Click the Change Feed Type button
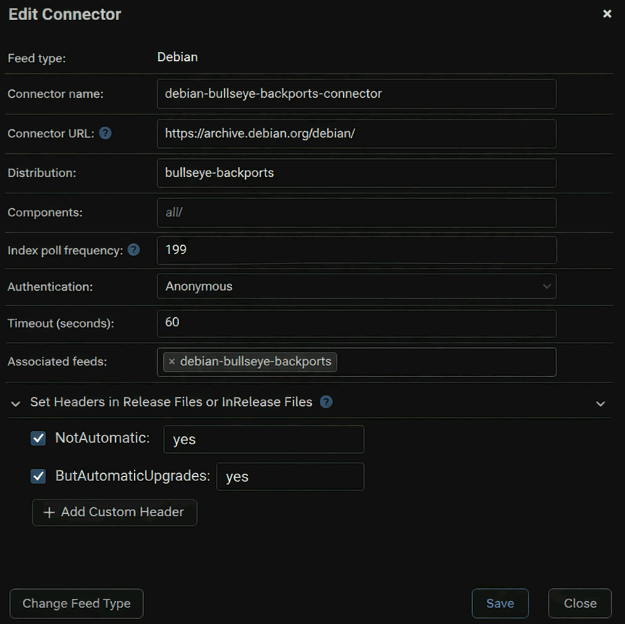Image resolution: width=625 pixels, height=624 pixels. point(77,603)
